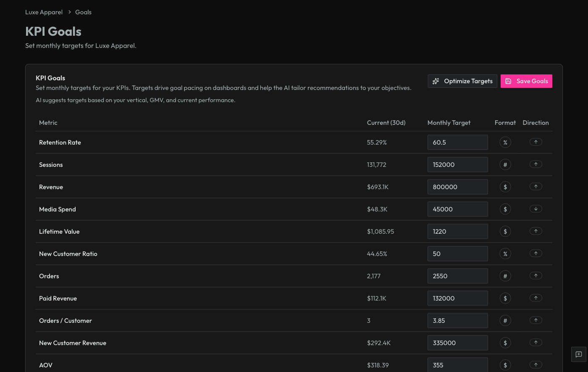Viewport: 588px width, 372px height.
Task: Navigate to the Luxe Apparel breadcrumb link
Action: 44,12
